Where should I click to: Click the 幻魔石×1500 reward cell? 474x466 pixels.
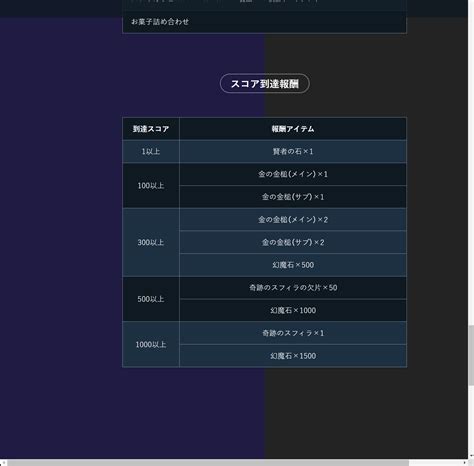click(x=293, y=356)
